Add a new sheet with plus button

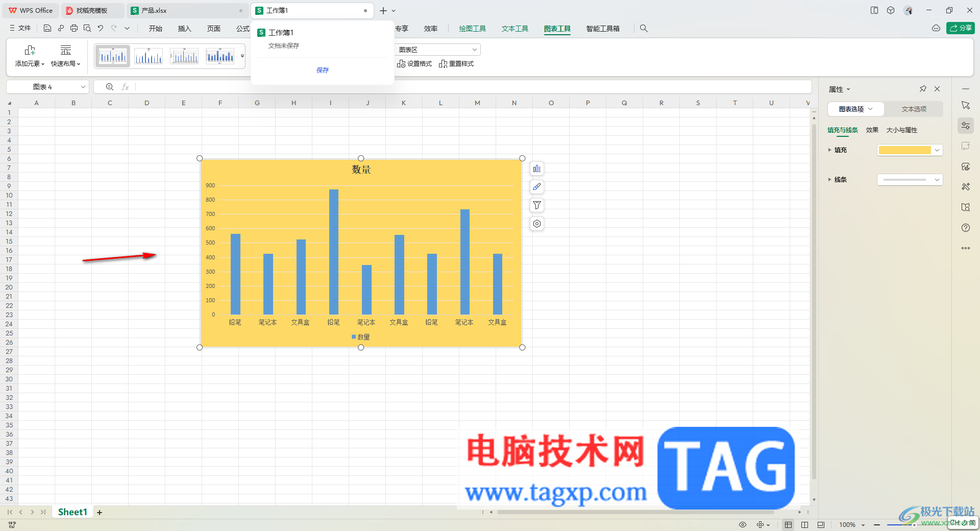[x=100, y=512]
